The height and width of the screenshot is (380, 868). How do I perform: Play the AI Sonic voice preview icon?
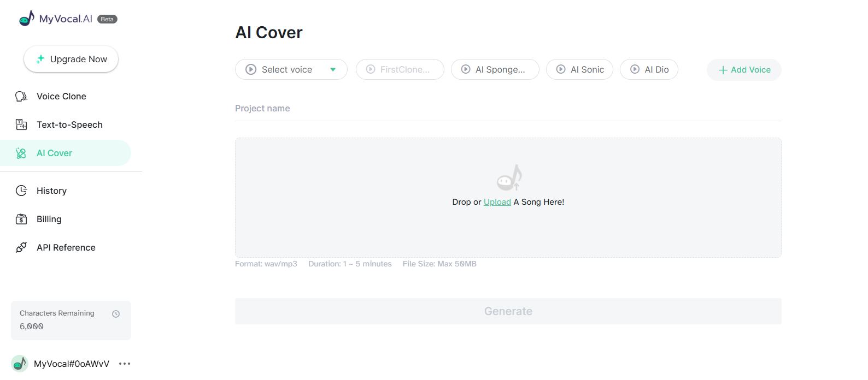click(x=561, y=69)
